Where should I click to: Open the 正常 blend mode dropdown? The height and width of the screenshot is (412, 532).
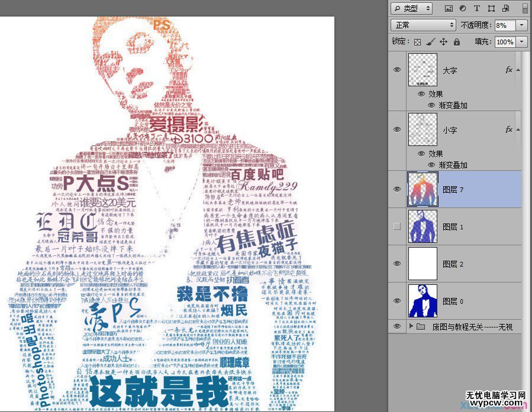point(423,25)
